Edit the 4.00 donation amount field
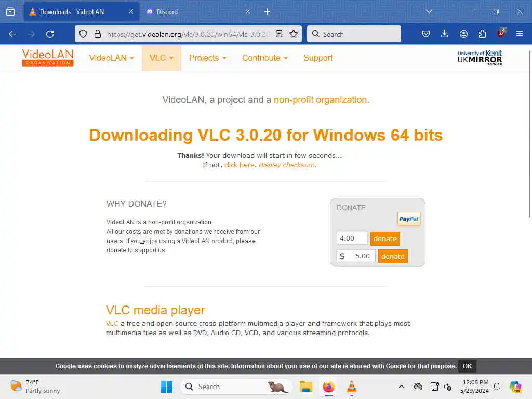The image size is (532, 399). (x=352, y=238)
